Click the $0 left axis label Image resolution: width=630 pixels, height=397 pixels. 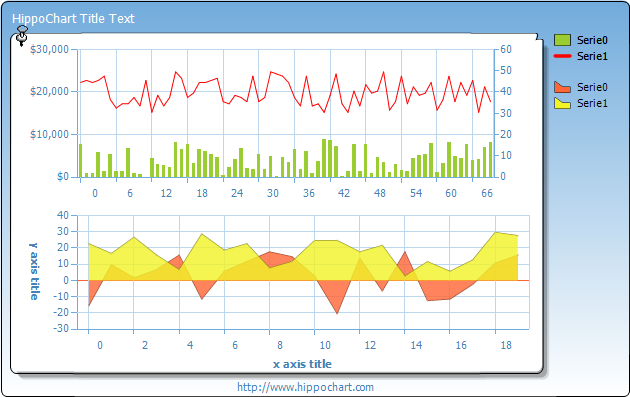(x=63, y=176)
